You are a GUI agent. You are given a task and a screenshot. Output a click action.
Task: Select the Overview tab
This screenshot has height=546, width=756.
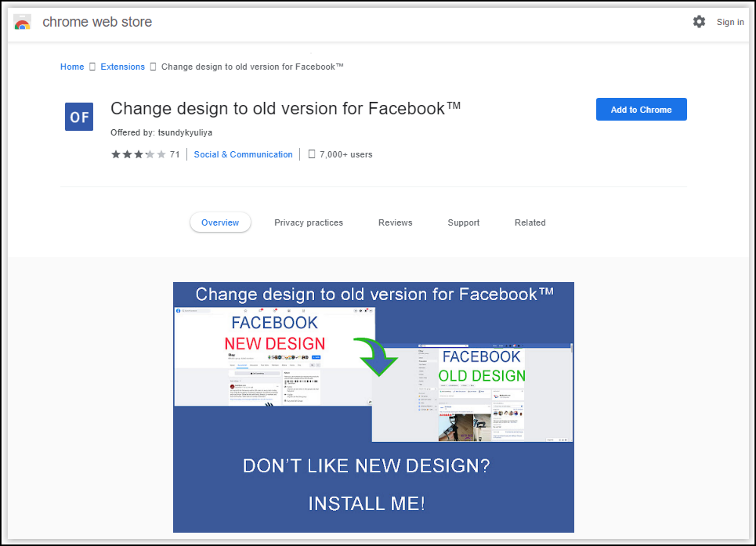[x=220, y=222]
